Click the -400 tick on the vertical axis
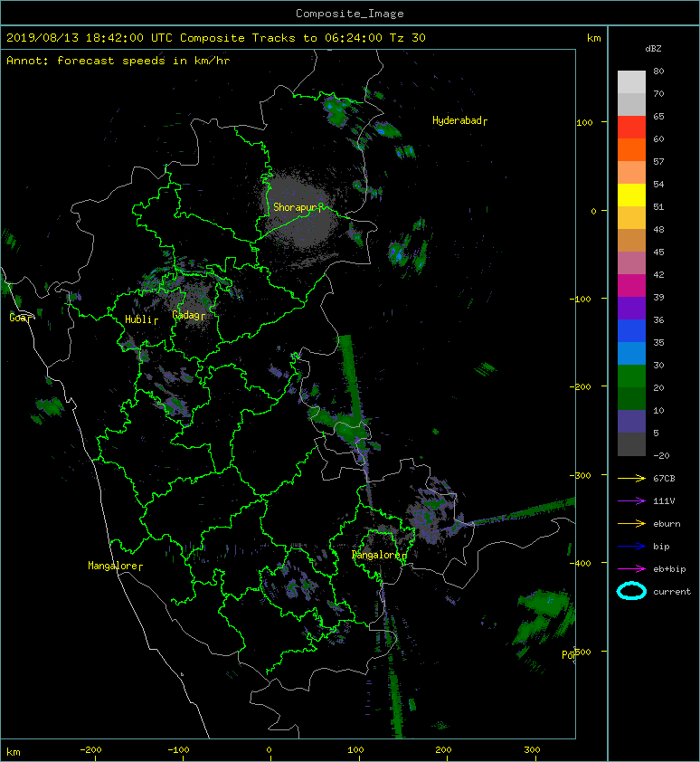 (580, 563)
